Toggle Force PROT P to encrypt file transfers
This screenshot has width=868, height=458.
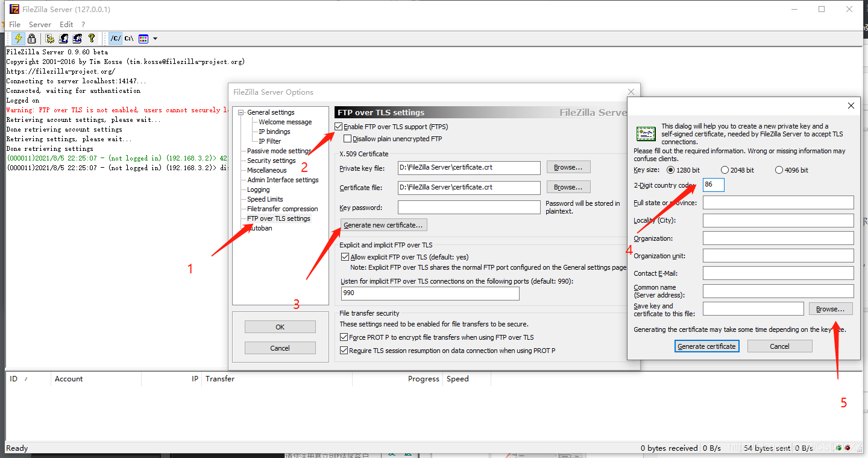[x=344, y=337]
